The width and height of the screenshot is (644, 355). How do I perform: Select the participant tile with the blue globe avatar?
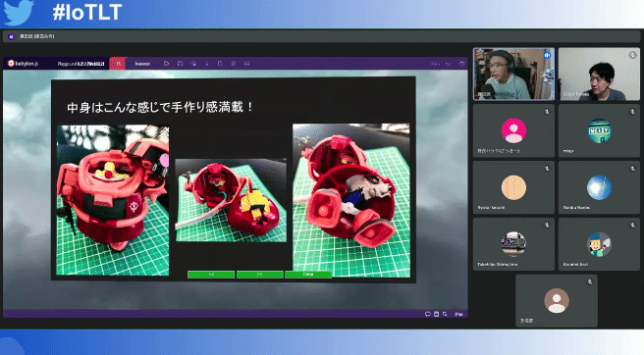tap(599, 187)
